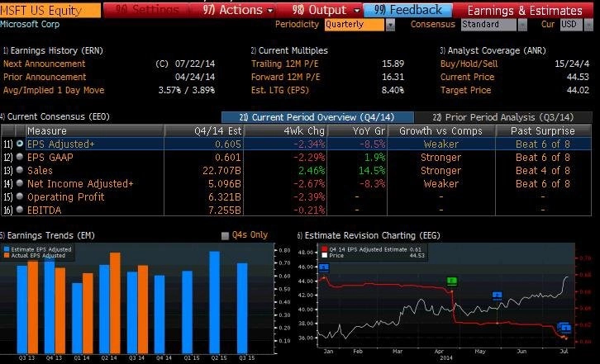Click the Past Surprise column header

[543, 130]
